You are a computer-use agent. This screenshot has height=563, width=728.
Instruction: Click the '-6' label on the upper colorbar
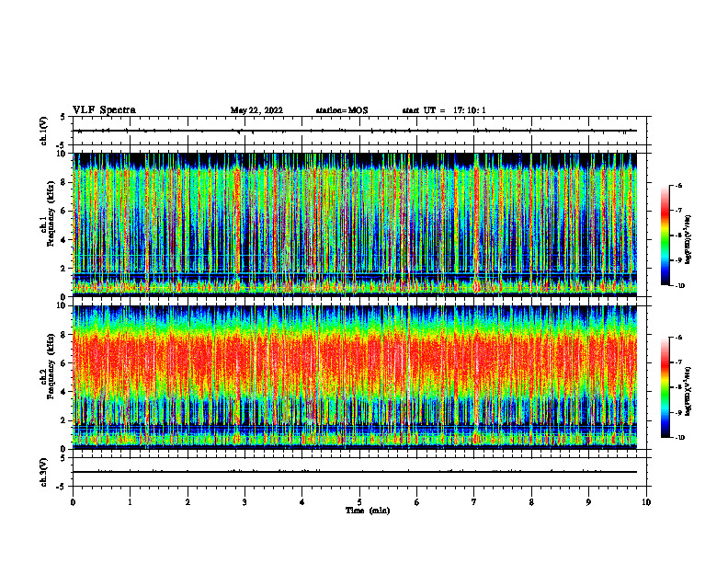(679, 185)
